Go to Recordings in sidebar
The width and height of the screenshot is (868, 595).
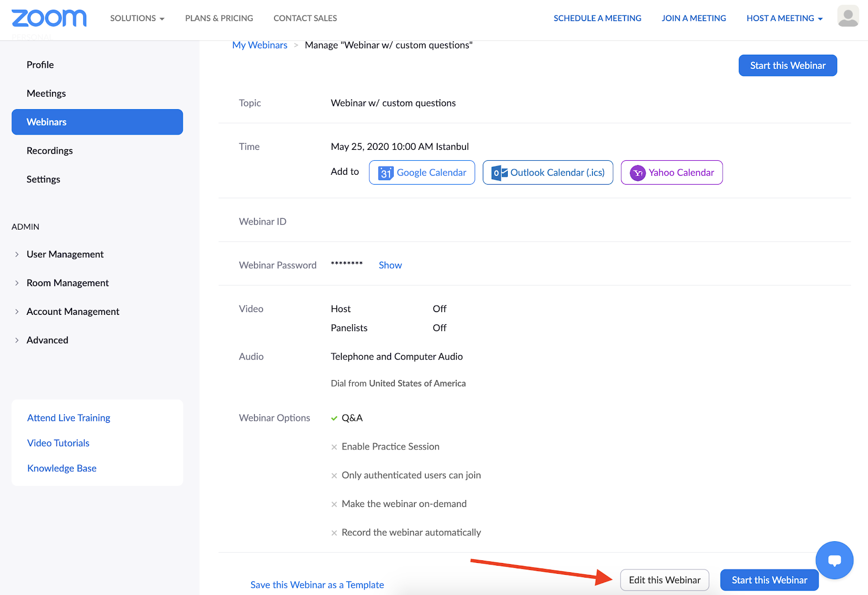pos(49,150)
